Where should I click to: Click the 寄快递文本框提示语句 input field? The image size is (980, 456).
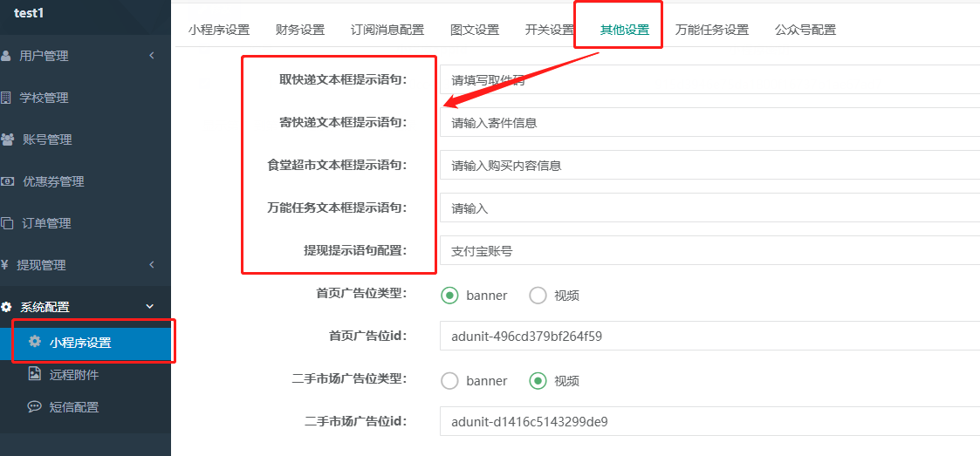pos(709,122)
